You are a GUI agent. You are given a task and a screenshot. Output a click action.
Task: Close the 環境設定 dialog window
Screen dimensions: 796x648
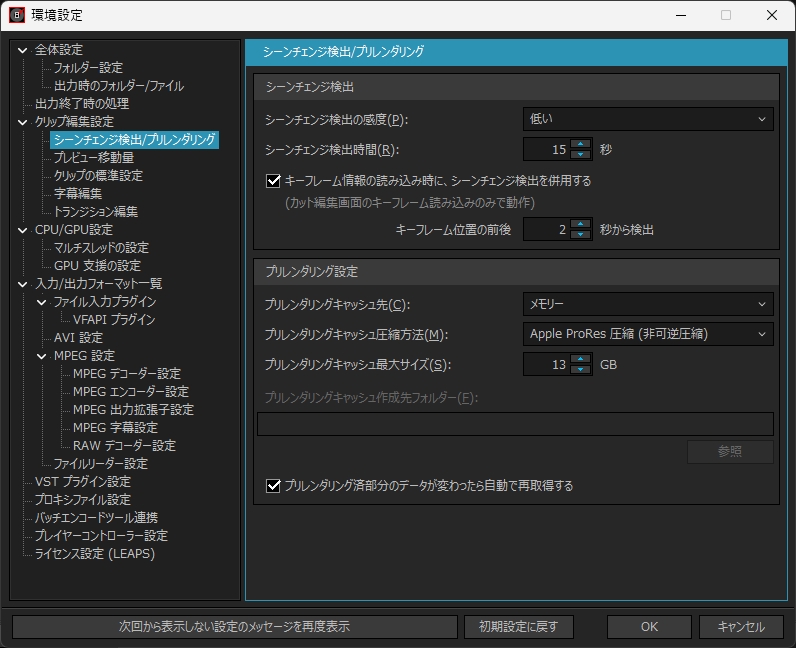click(772, 15)
